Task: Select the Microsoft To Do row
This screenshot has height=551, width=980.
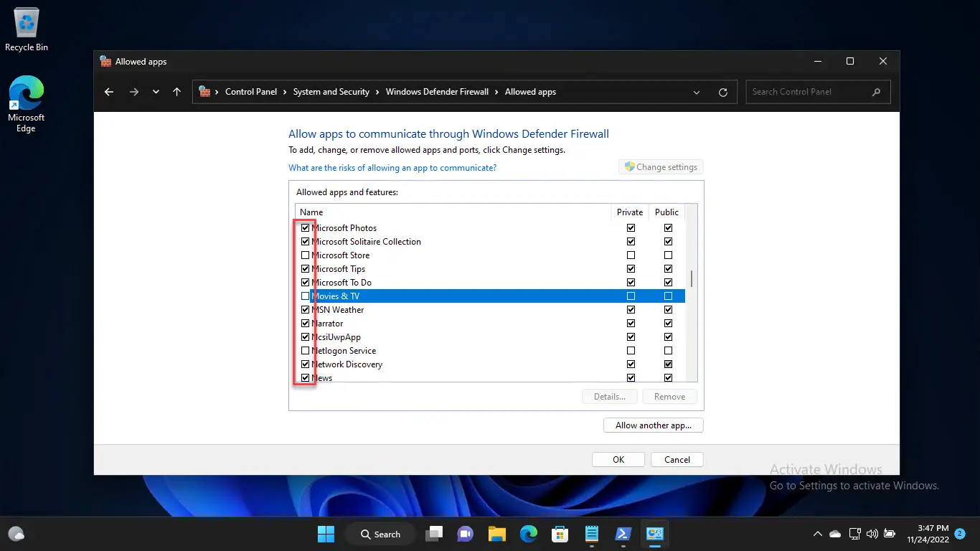Action: 491,283
